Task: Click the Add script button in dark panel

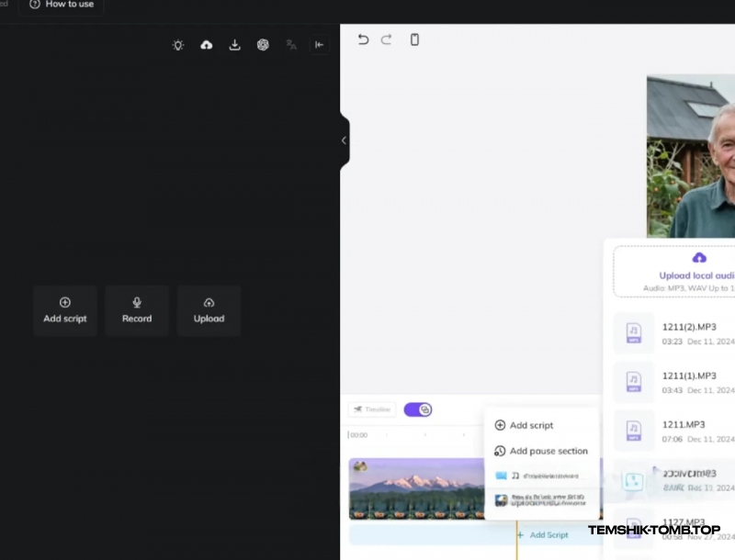Action: click(x=65, y=310)
